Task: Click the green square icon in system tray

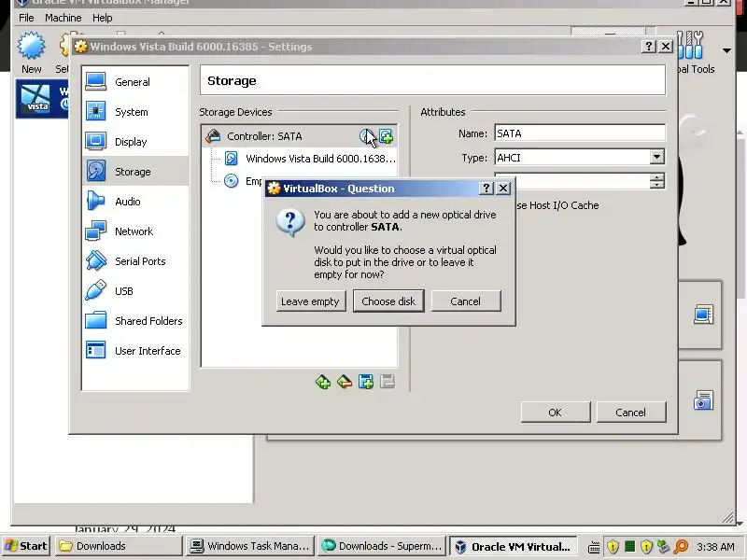Action: coord(629,546)
